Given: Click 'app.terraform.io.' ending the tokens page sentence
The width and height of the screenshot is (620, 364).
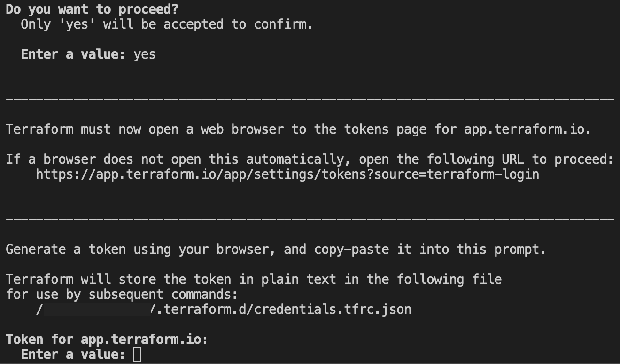Looking at the screenshot, I should click(527, 129).
